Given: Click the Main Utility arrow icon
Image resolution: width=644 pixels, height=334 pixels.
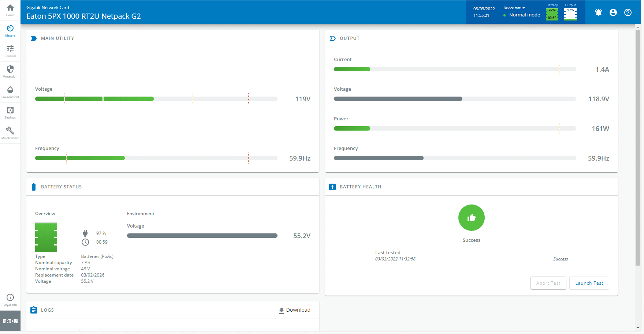Looking at the screenshot, I should click(x=34, y=38).
